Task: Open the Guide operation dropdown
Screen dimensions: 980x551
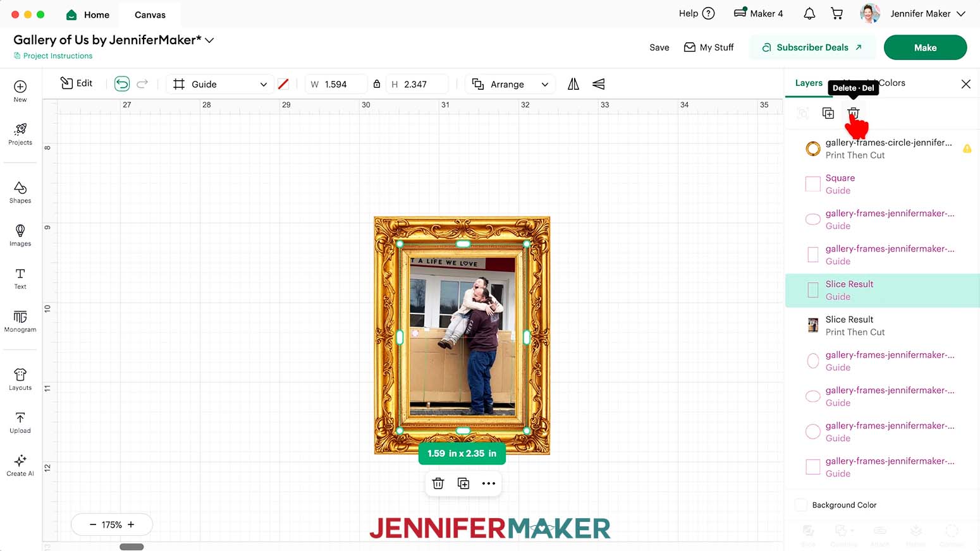Action: point(220,84)
